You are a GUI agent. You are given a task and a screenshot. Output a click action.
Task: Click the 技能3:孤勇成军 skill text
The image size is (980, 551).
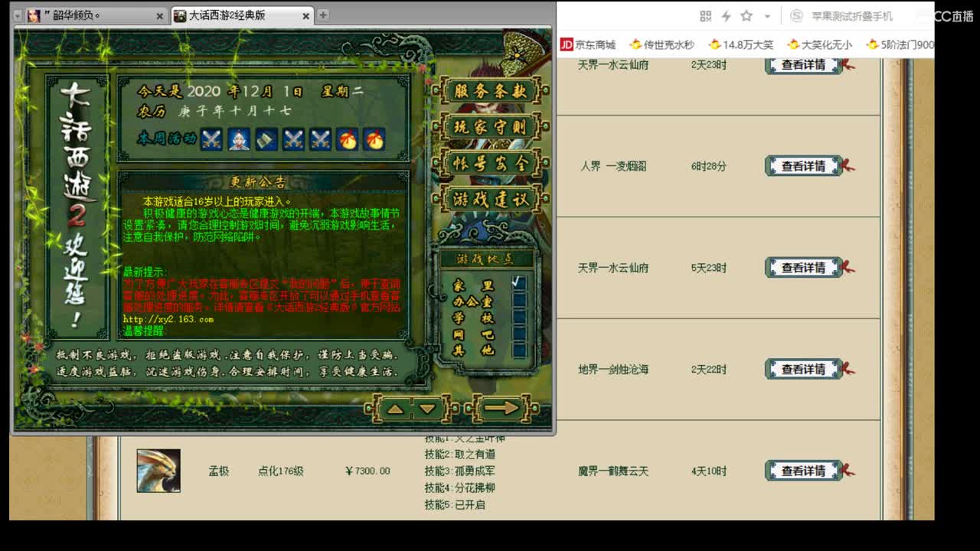460,471
